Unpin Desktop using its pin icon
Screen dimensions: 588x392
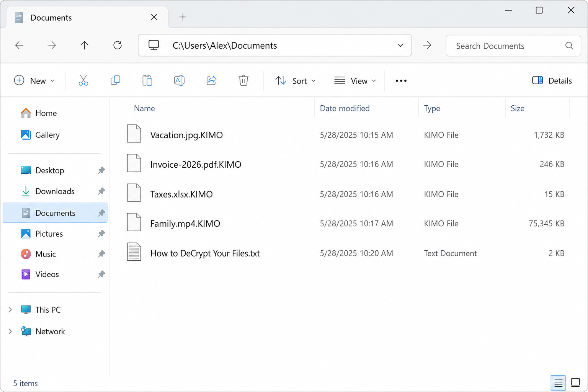point(101,170)
